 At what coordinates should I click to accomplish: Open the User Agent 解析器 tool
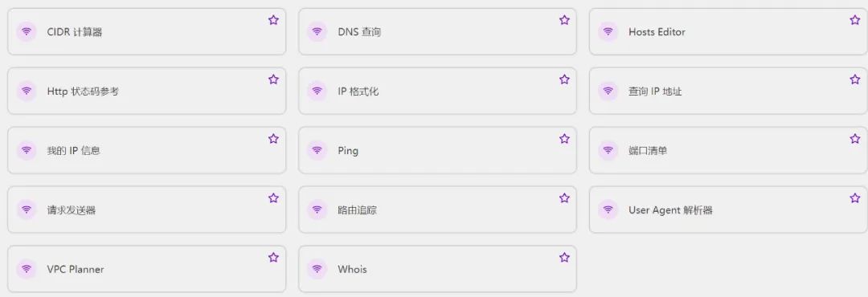coord(728,210)
